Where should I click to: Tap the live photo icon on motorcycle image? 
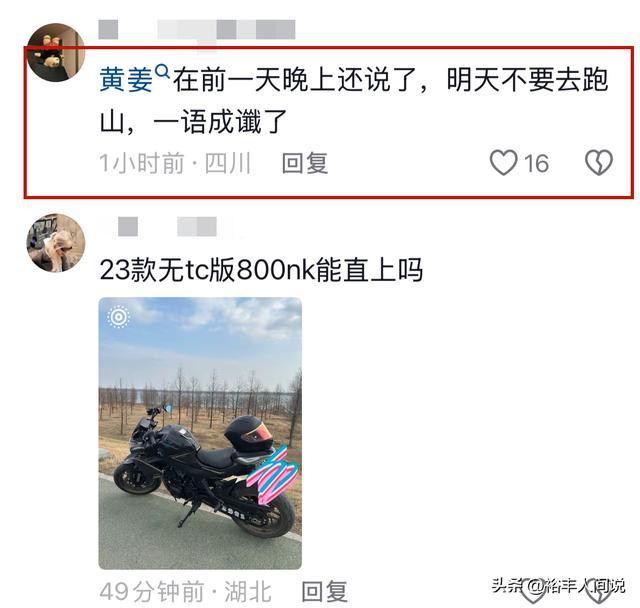118,317
